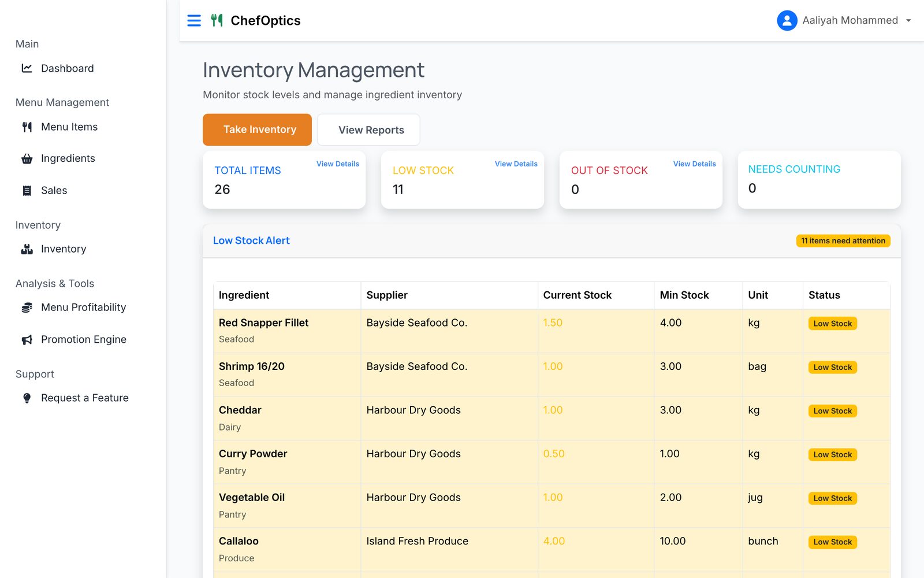Click the ChefOptics brand name
This screenshot has width=924, height=578.
point(266,21)
